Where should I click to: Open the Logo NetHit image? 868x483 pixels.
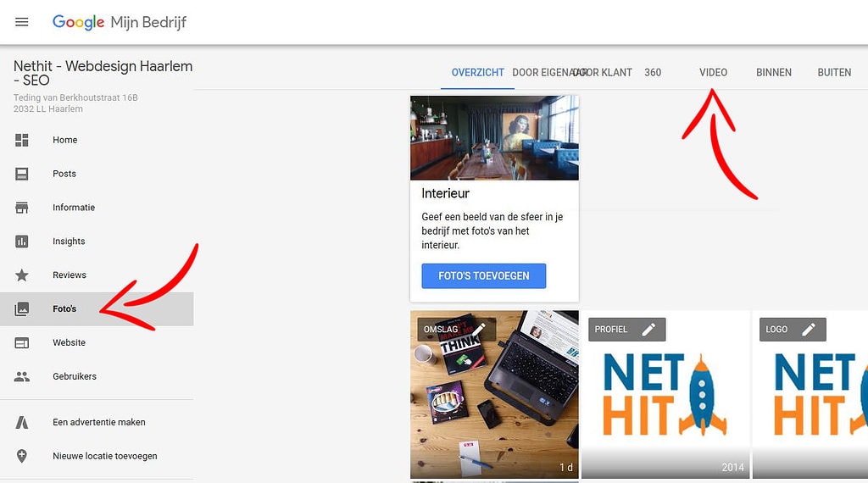810,394
